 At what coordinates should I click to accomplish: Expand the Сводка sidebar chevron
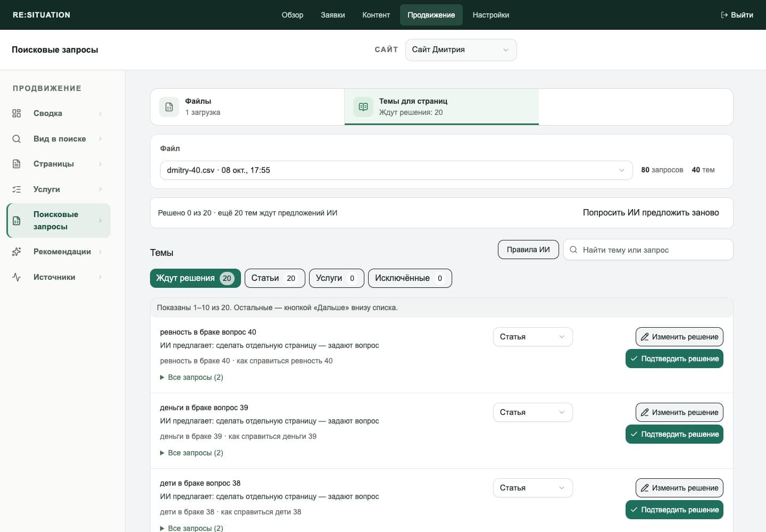click(100, 113)
